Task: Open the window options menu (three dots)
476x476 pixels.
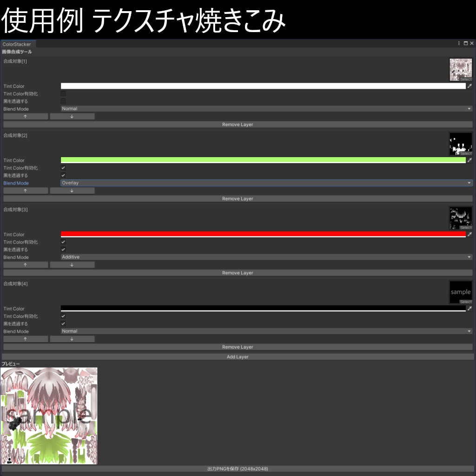Action: point(459,43)
